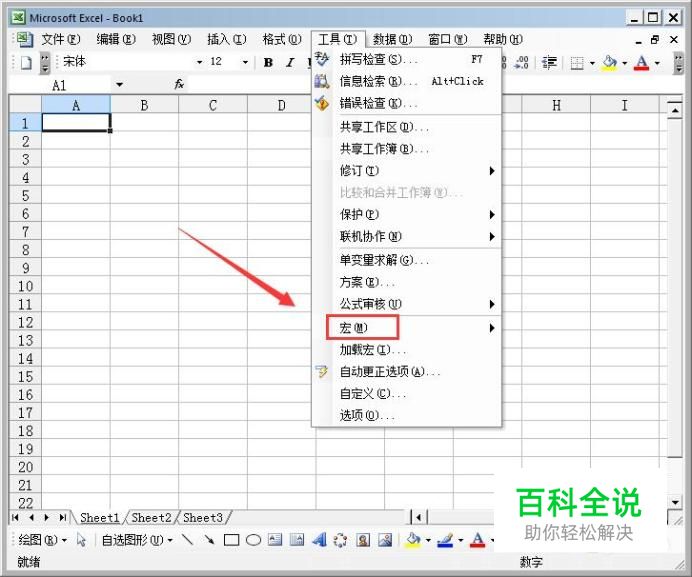This screenshot has width=692, height=577.
Task: Choose 错误检查(K) error checking item
Action: (407, 103)
